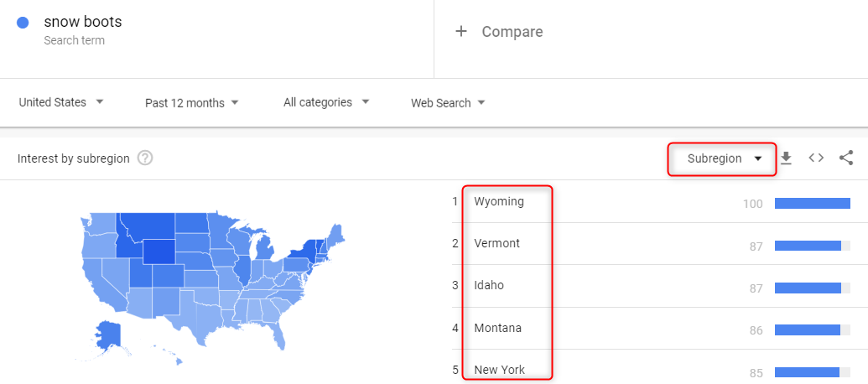Open the help icon beside Interest by subregion
This screenshot has height=384, width=868.
145,158
